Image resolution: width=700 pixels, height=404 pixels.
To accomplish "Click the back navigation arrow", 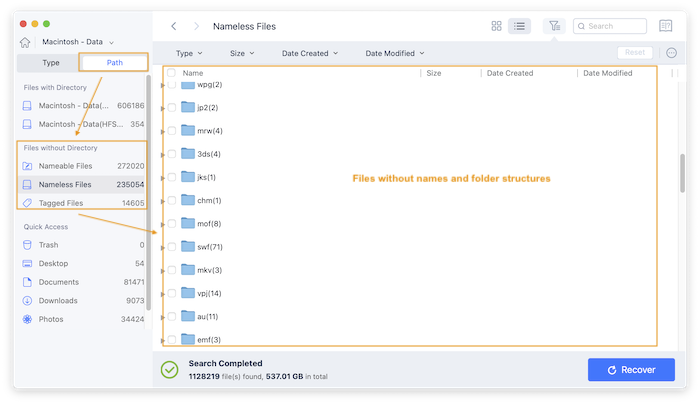I will click(x=174, y=26).
